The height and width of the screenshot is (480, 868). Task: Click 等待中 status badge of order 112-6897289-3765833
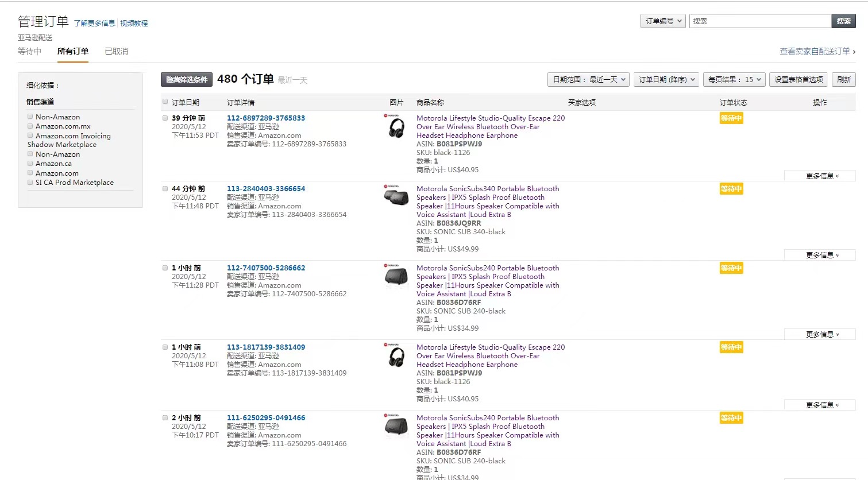pos(731,118)
